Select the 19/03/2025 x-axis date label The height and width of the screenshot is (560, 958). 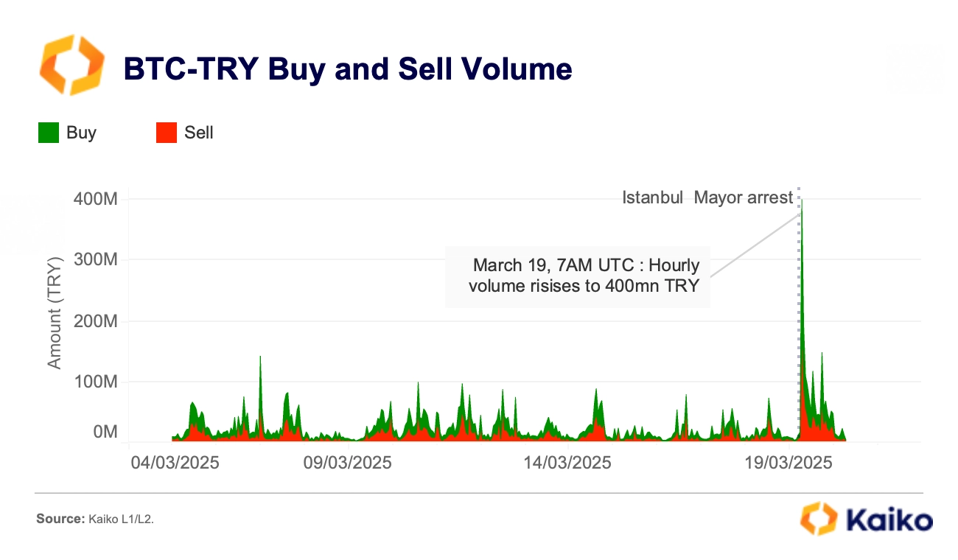(x=789, y=463)
